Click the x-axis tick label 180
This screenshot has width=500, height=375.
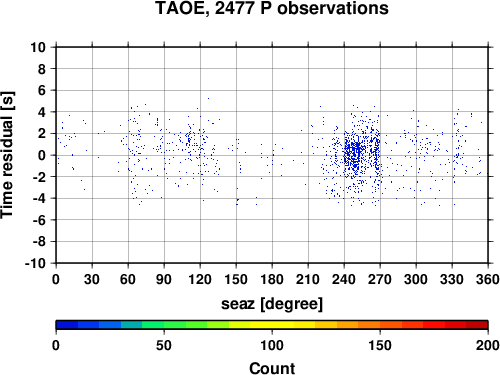pyautogui.click(x=272, y=279)
